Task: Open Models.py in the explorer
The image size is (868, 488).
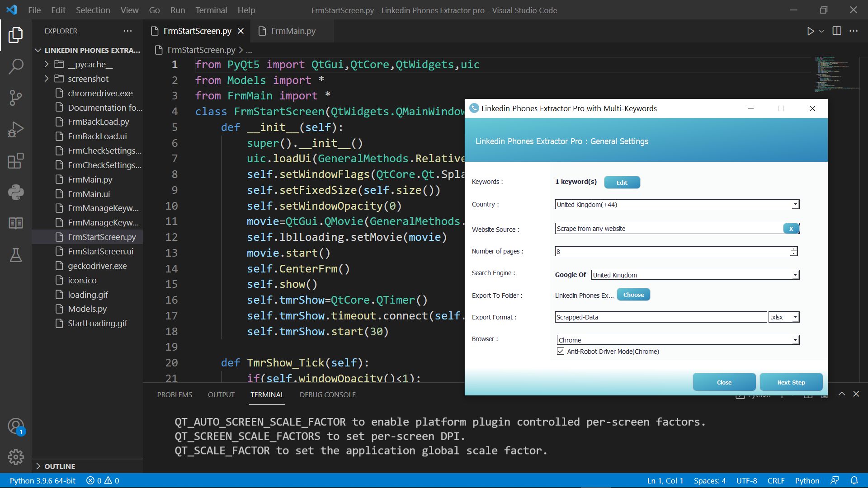Action: pyautogui.click(x=87, y=309)
